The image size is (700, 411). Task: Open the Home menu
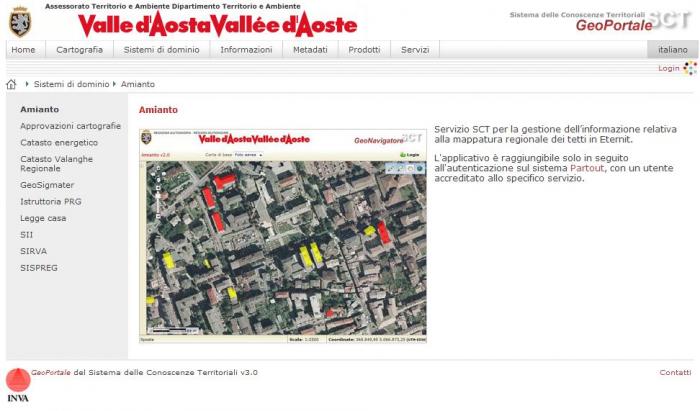point(23,50)
